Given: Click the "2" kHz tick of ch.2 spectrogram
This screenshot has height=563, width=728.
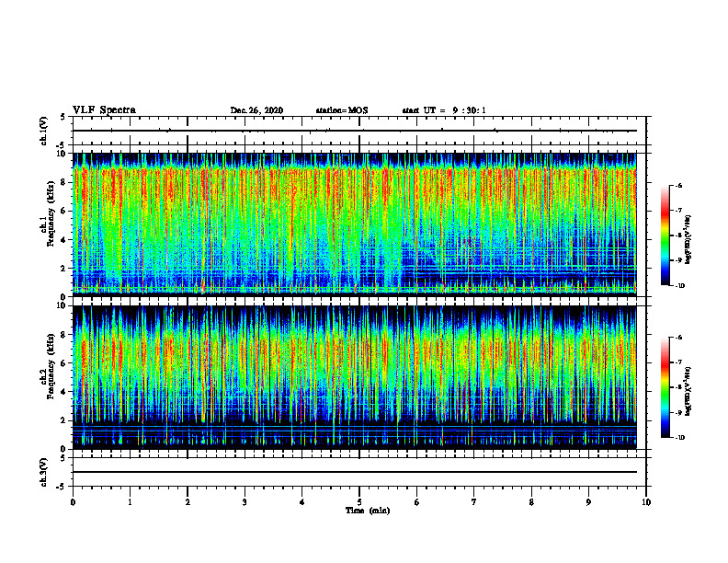Looking at the screenshot, I should pos(64,420).
